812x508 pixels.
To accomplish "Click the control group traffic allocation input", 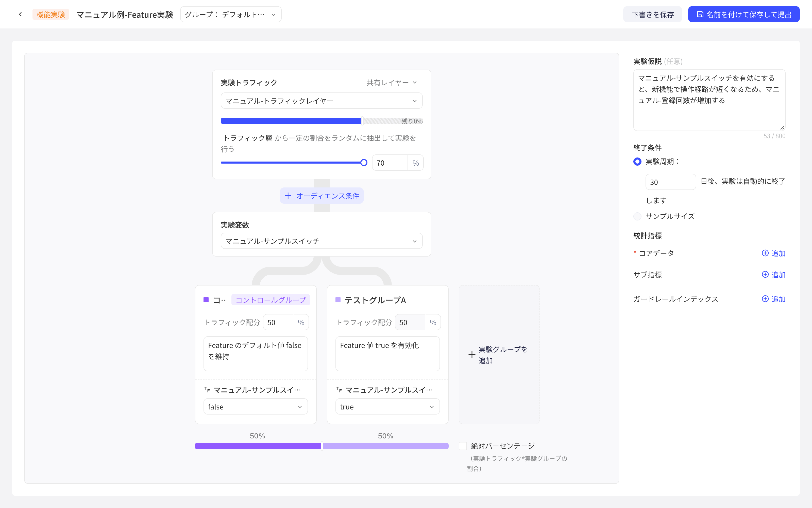I will click(x=278, y=322).
